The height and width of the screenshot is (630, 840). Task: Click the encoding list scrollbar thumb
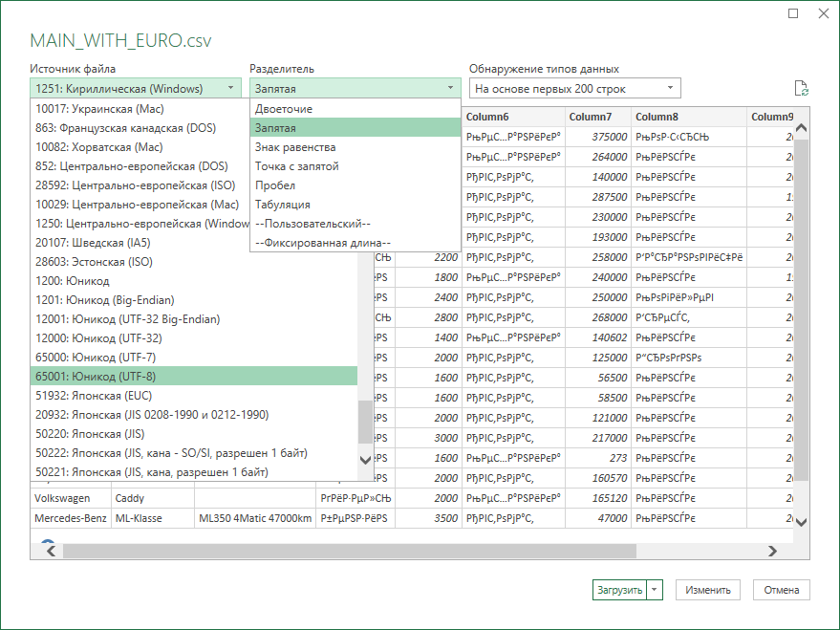point(365,423)
